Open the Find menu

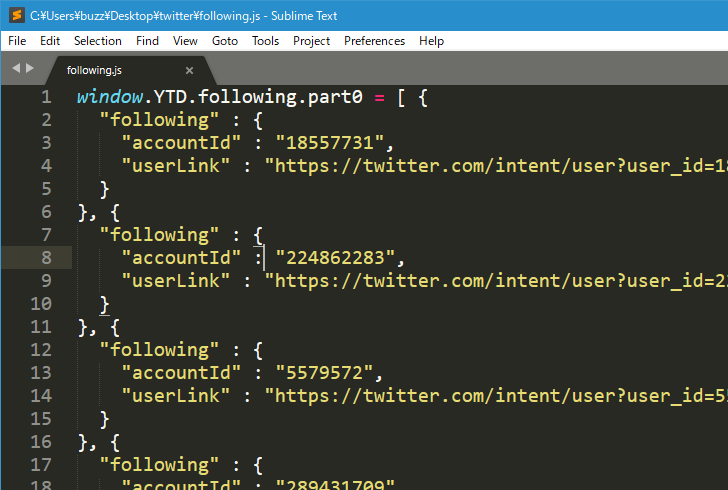[x=147, y=41]
